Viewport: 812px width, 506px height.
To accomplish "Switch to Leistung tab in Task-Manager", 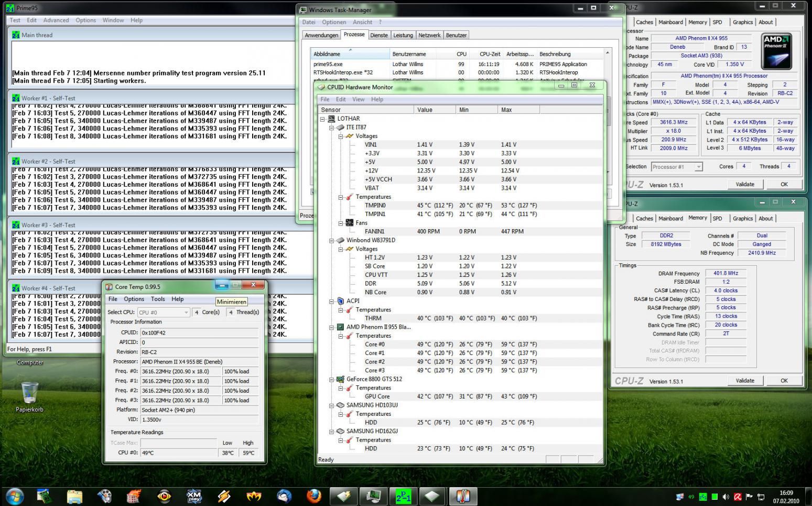I will (403, 35).
